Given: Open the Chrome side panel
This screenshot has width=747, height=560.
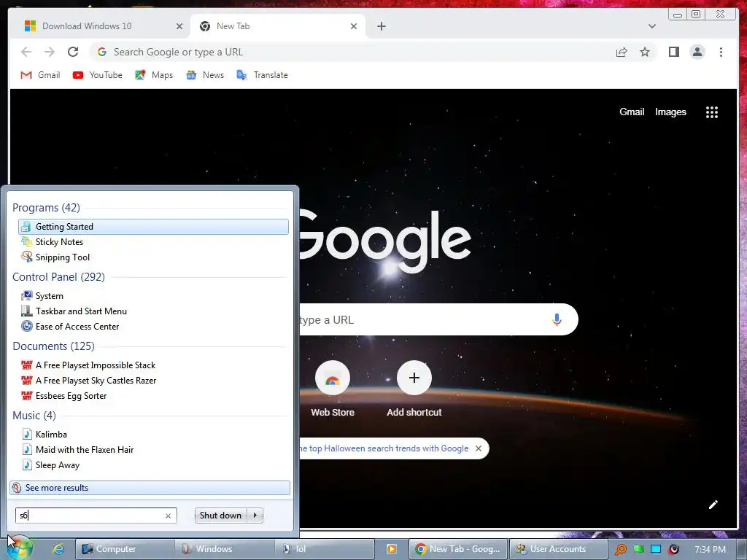Looking at the screenshot, I should point(673,52).
